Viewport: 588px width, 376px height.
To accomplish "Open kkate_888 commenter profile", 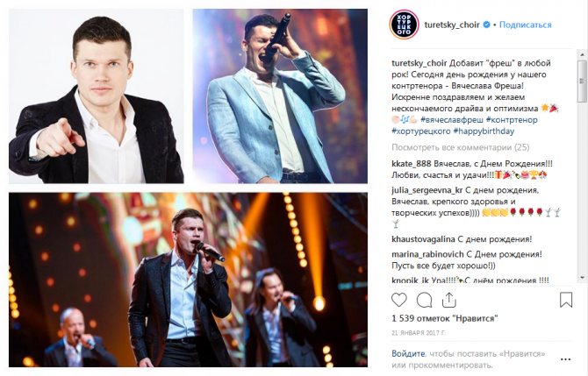I will tap(412, 164).
